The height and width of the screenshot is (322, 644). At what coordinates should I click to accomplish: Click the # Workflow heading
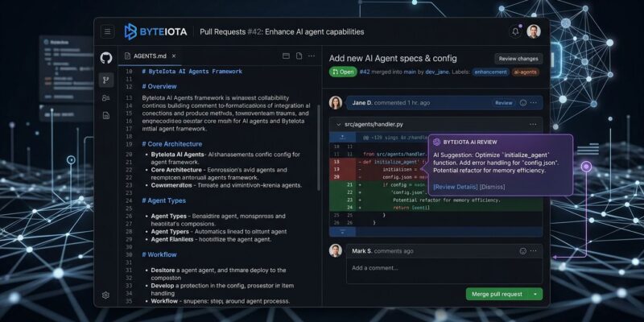159,254
